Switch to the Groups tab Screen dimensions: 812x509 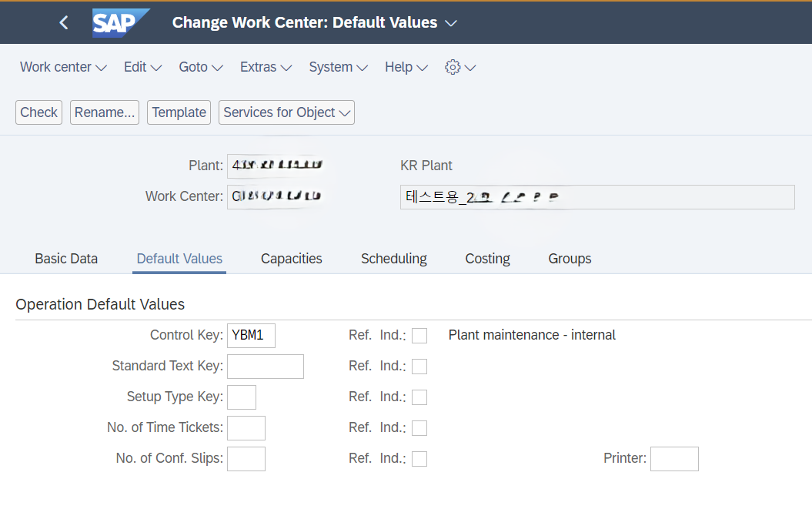click(570, 259)
